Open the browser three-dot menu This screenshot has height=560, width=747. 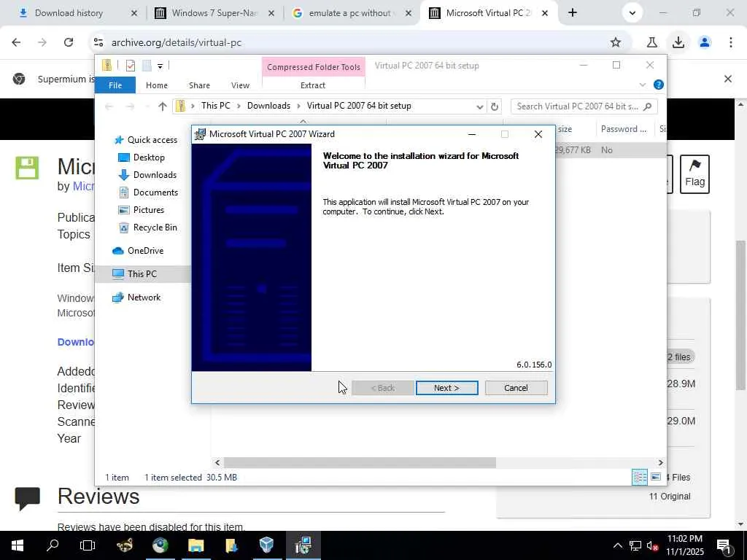point(731,42)
